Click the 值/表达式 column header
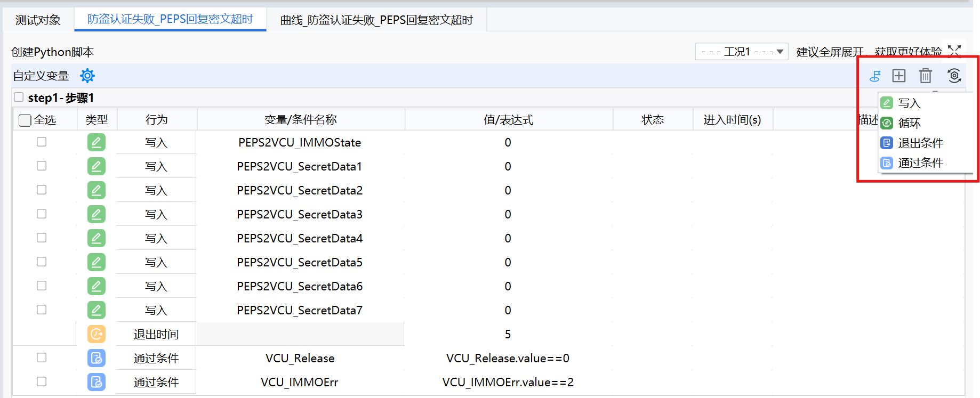Image resolution: width=980 pixels, height=398 pixels. coord(509,120)
